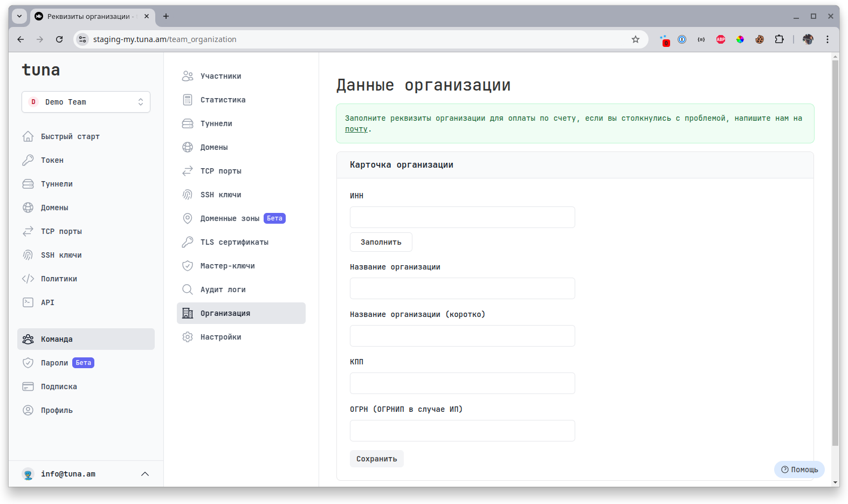848x504 pixels.
Task: Click the Сохранить button
Action: point(376,459)
